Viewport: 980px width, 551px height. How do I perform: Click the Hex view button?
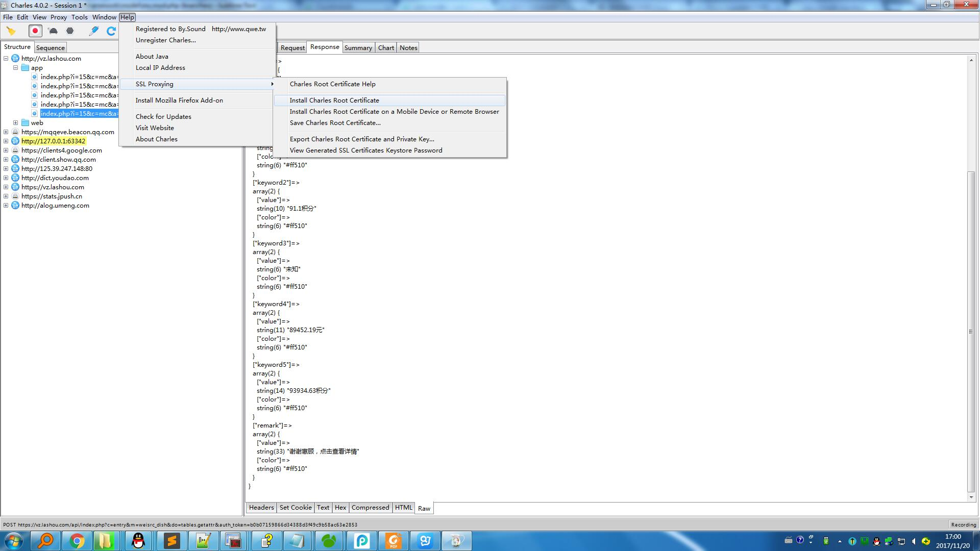click(x=340, y=508)
